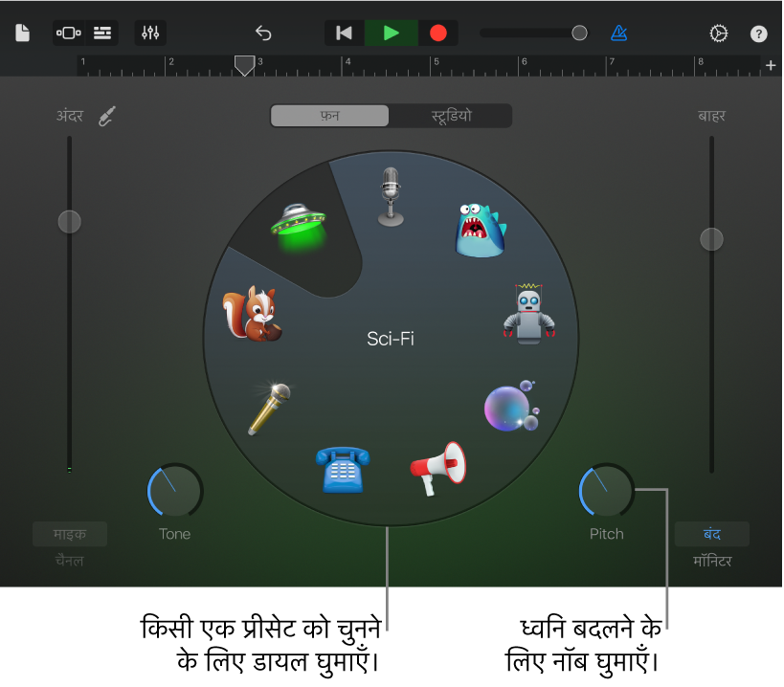Toggle the monitor बंद switch

pyautogui.click(x=711, y=534)
